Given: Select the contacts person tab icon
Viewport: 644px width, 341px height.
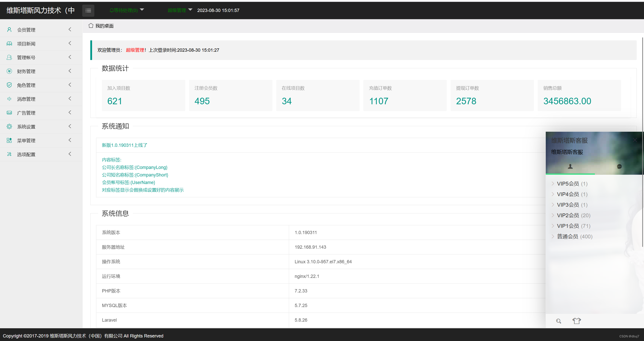Looking at the screenshot, I should click(570, 167).
